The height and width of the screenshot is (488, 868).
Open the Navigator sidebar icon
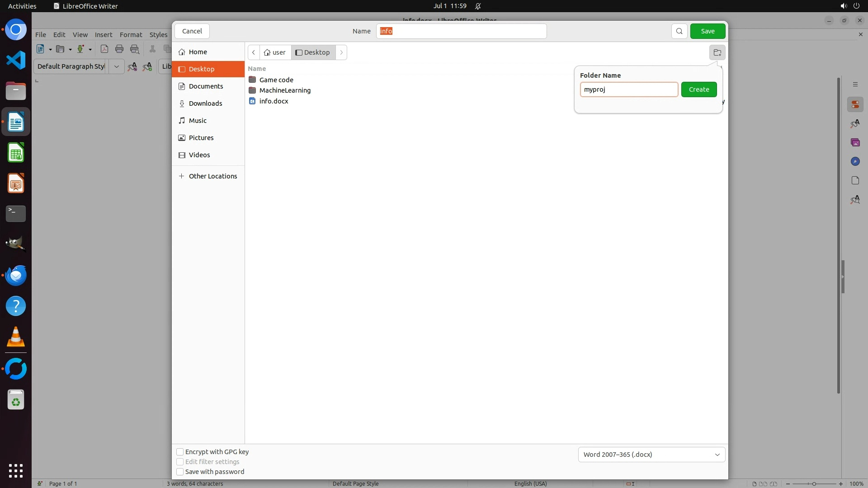click(855, 162)
